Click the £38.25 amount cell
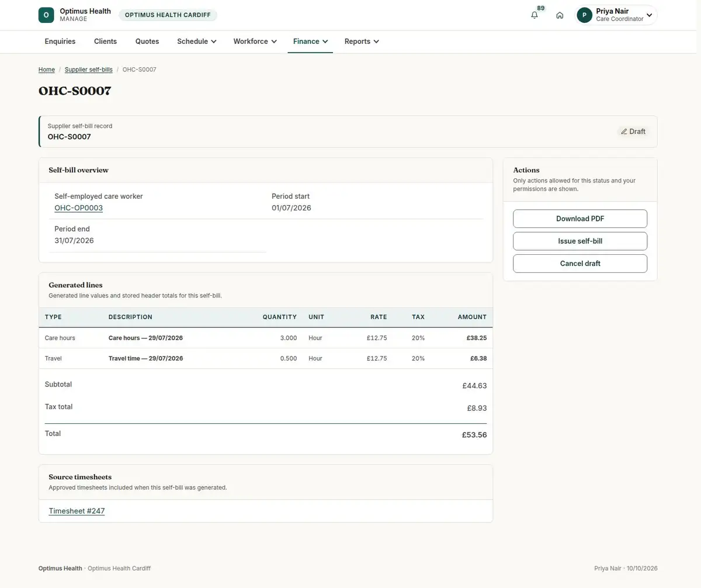This screenshot has width=701, height=588. [477, 338]
